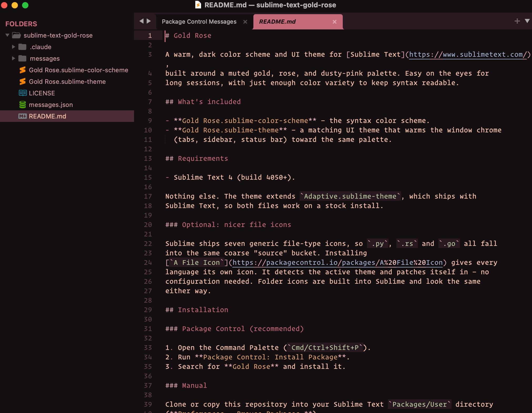Select README.md in the sidebar
Screen dimensions: 532x413
click(x=48, y=116)
